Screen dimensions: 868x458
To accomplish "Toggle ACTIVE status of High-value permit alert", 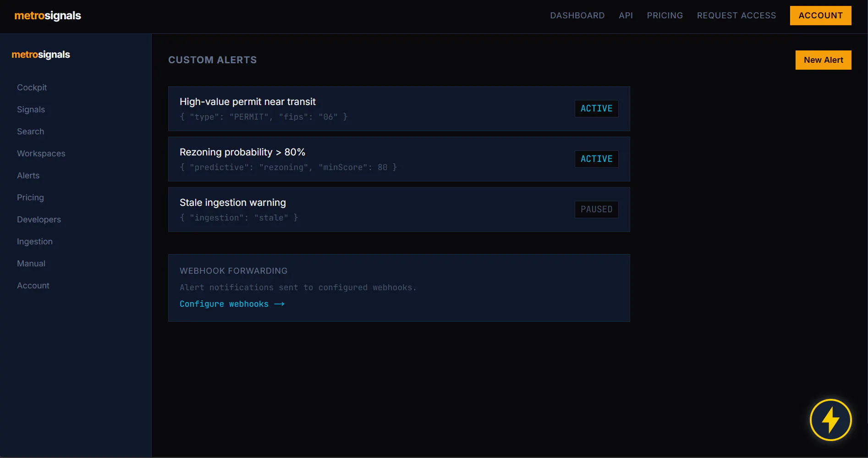I will click(x=596, y=109).
